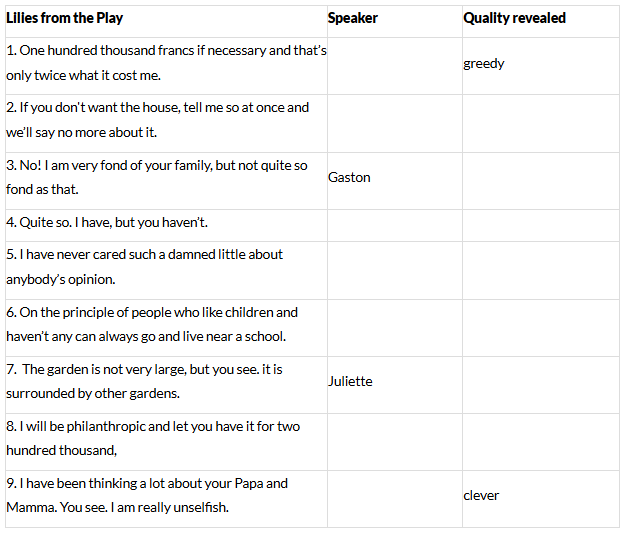Click line 4 'Quite so. I have'
627x536 pixels.
click(x=107, y=222)
